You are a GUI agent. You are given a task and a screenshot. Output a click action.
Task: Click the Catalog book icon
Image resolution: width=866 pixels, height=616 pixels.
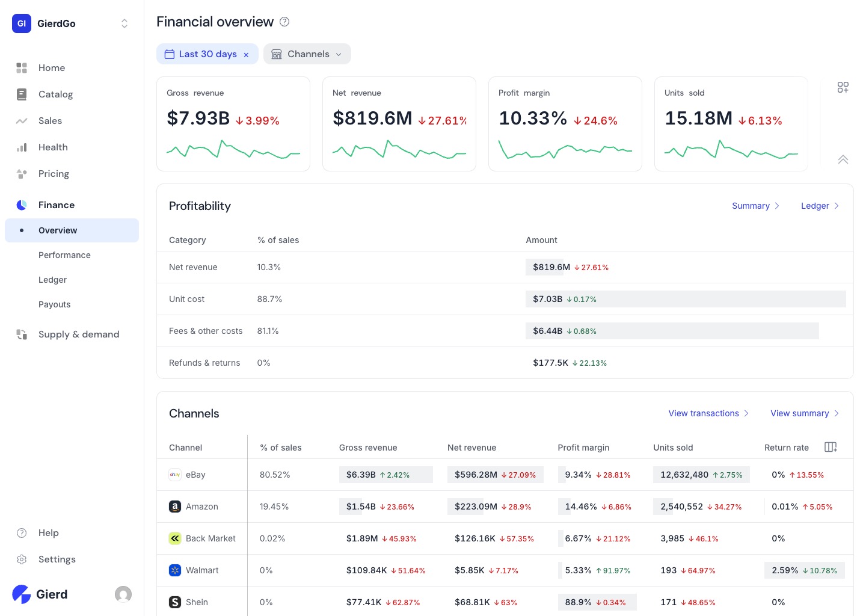pyautogui.click(x=22, y=94)
